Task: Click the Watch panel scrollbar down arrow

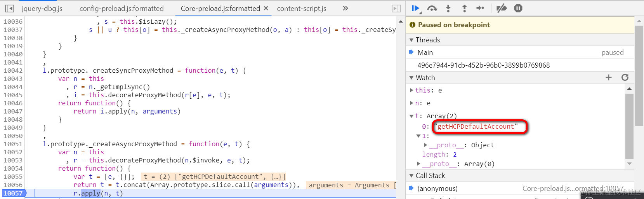Action: (629, 164)
